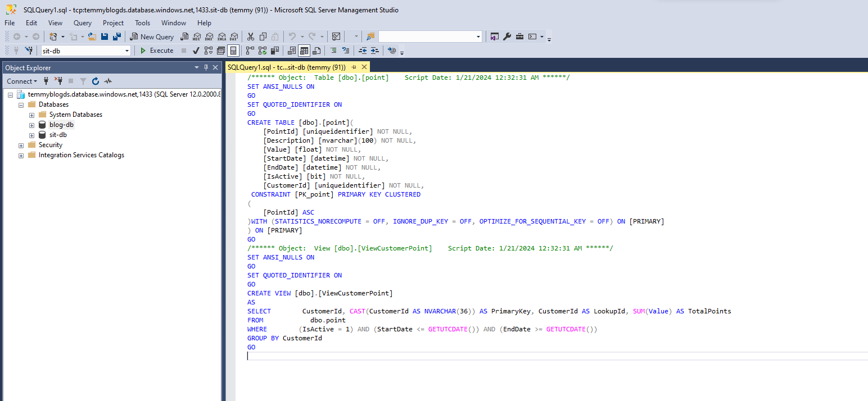Click the Copy icon in toolbar
868x401 pixels.
click(x=263, y=37)
